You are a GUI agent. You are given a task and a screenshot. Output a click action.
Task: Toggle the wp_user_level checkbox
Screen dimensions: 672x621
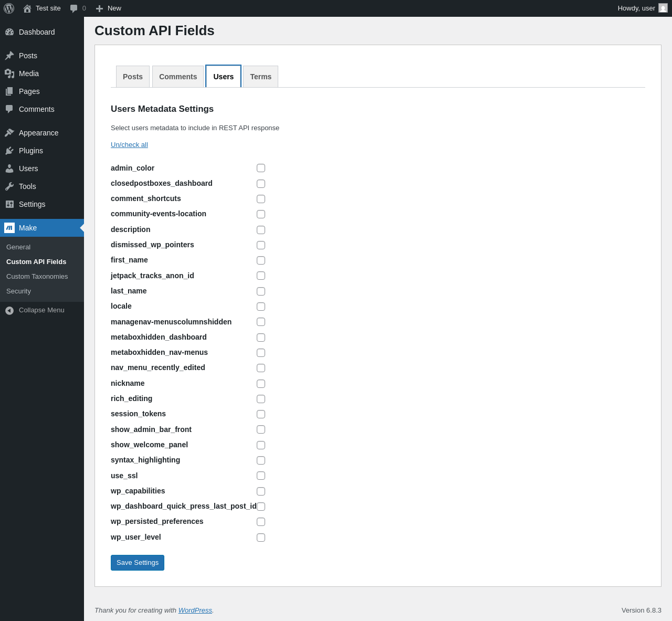point(261,538)
